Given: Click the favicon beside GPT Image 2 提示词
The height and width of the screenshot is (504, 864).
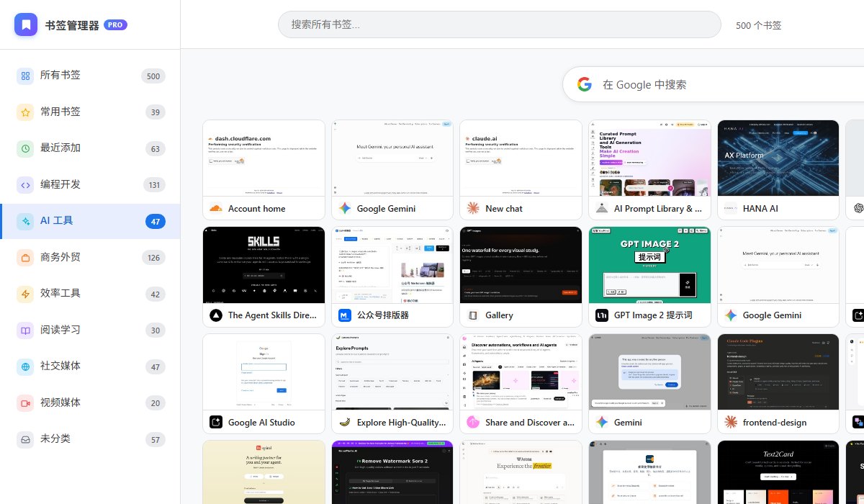Looking at the screenshot, I should [601, 315].
